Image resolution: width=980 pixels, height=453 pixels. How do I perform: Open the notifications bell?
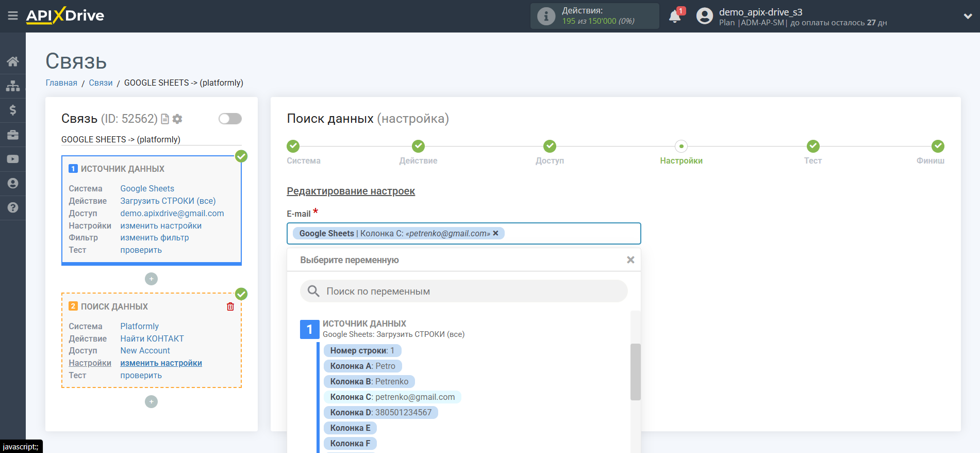coord(675,16)
